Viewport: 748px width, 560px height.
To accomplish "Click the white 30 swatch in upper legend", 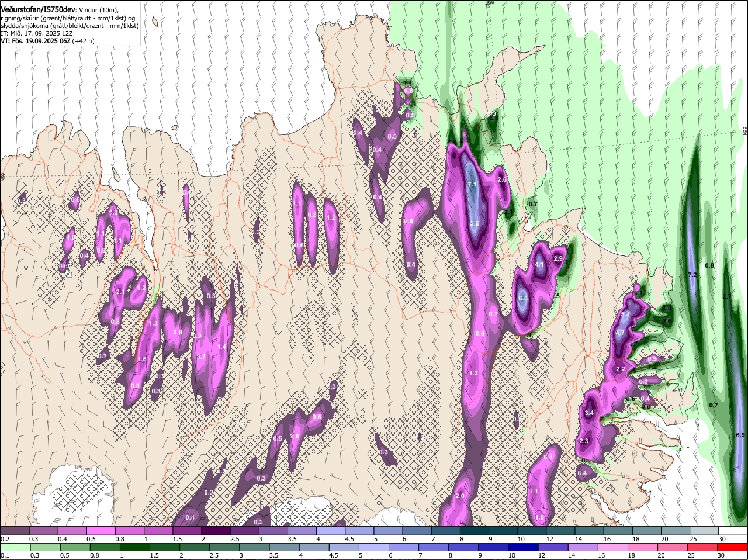I will (733, 531).
